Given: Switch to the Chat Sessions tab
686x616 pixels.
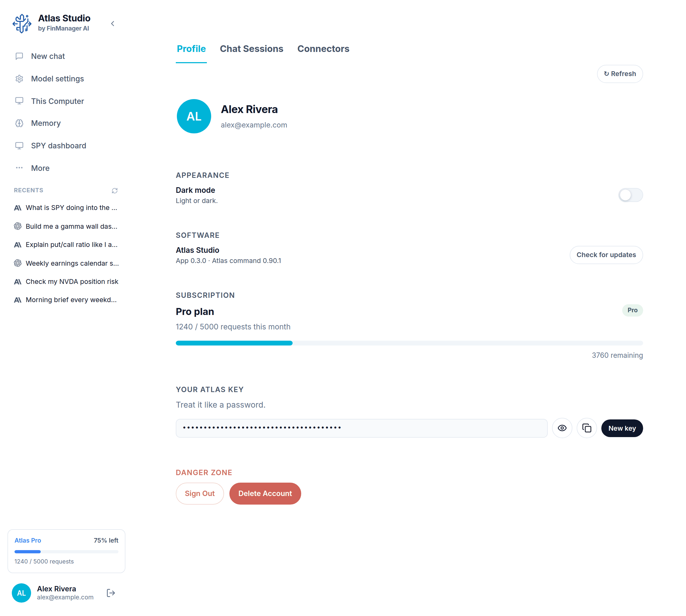Looking at the screenshot, I should pyautogui.click(x=252, y=49).
